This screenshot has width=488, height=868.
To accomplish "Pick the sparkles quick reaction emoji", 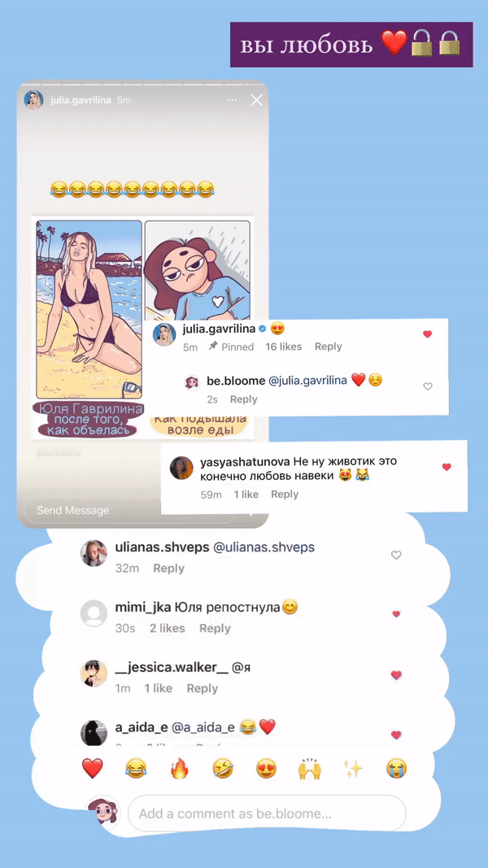I will point(352,769).
